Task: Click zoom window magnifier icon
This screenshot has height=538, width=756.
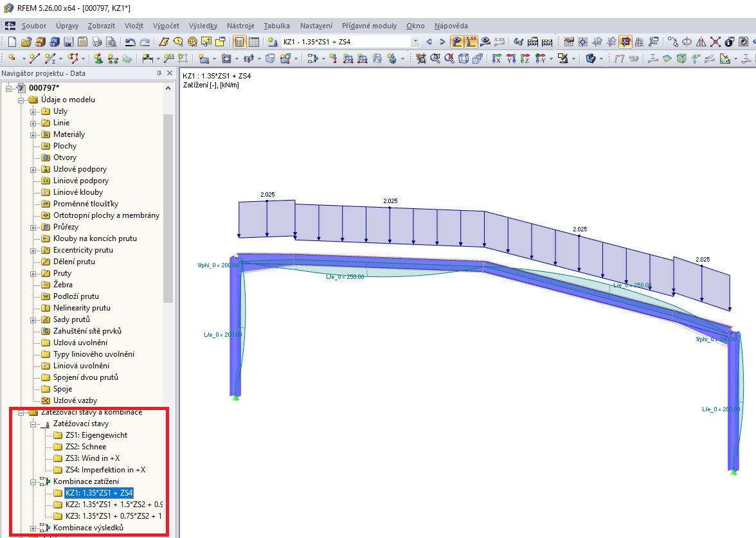Action: [435, 59]
